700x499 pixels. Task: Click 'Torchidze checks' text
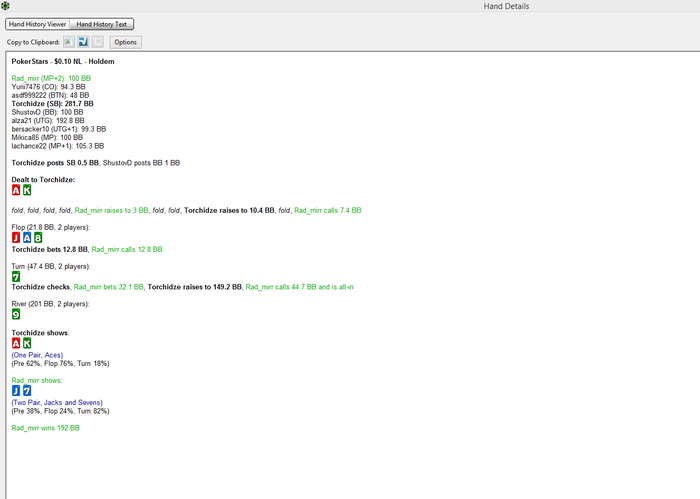click(x=41, y=287)
